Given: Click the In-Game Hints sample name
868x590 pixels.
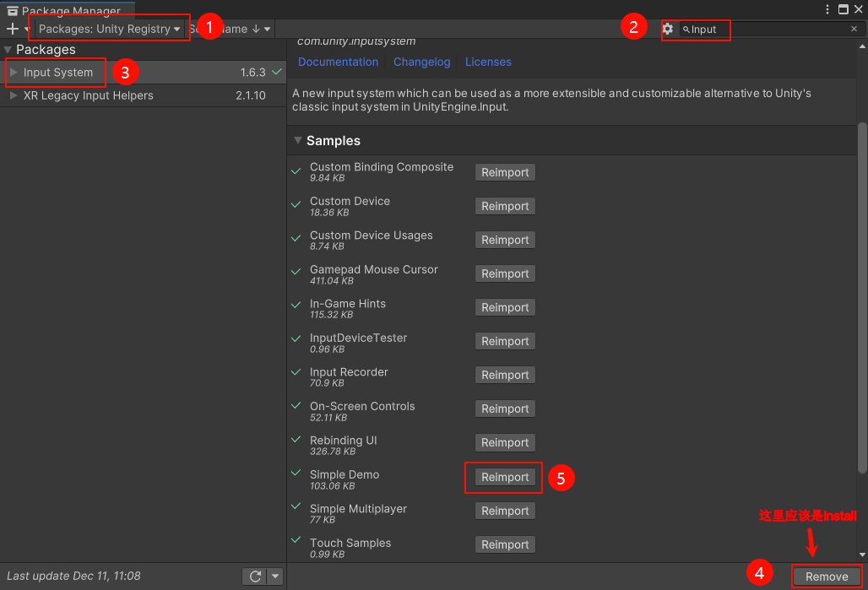Looking at the screenshot, I should pyautogui.click(x=348, y=303).
